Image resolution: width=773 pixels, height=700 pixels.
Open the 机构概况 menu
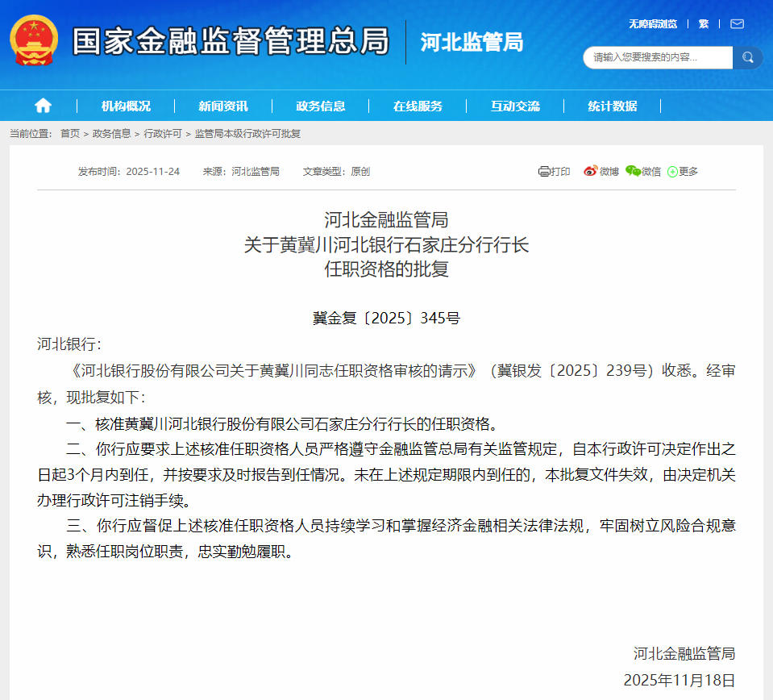click(126, 106)
